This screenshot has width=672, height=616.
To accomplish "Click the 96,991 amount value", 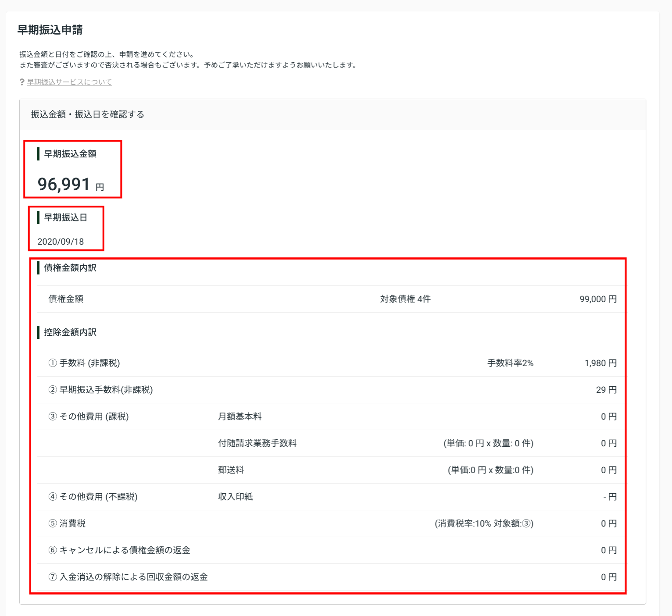I will 64,184.
